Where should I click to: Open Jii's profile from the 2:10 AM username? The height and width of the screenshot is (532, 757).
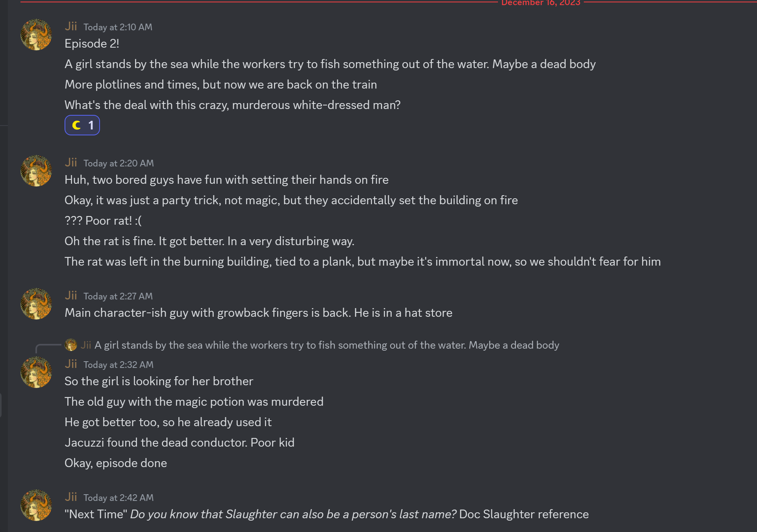71,26
